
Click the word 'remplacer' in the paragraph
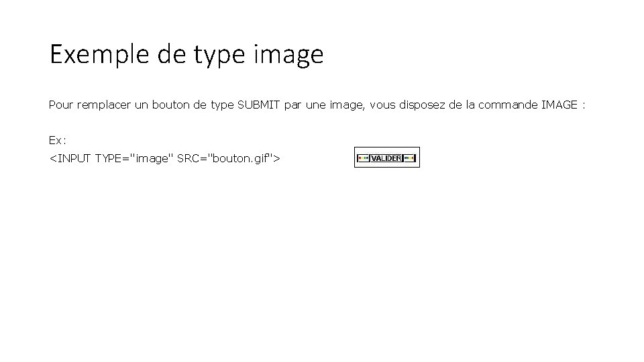click(x=103, y=105)
